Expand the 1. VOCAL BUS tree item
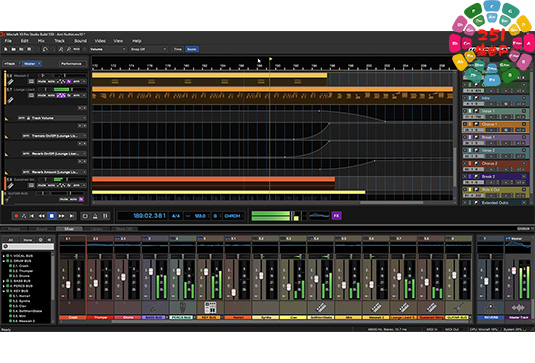Image resolution: width=535 pixels, height=363 pixels. point(4,256)
